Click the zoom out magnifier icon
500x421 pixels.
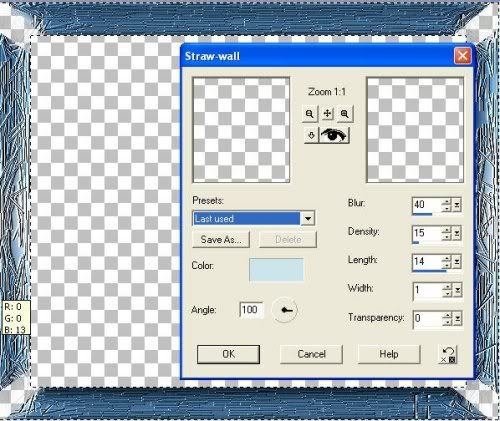click(310, 114)
